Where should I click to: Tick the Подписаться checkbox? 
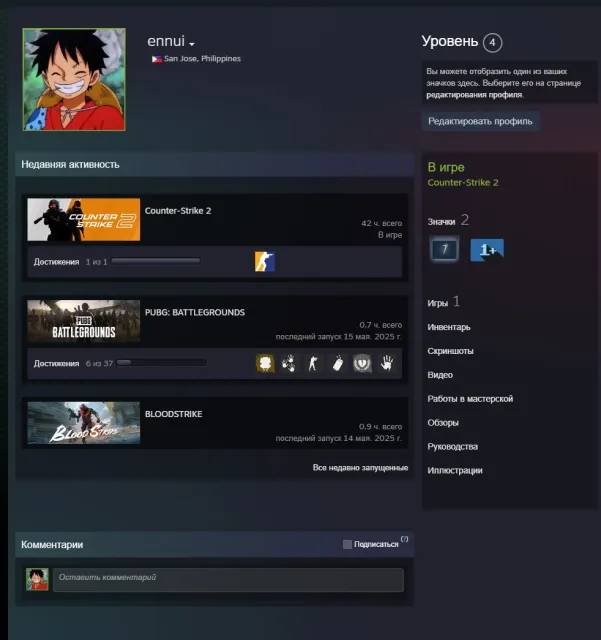[x=347, y=544]
